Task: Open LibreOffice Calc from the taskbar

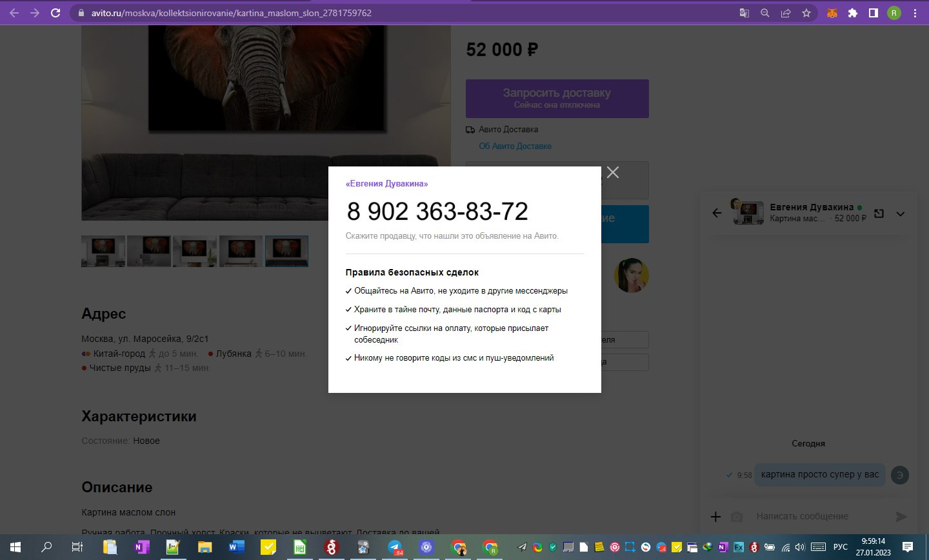Action: coord(300,547)
